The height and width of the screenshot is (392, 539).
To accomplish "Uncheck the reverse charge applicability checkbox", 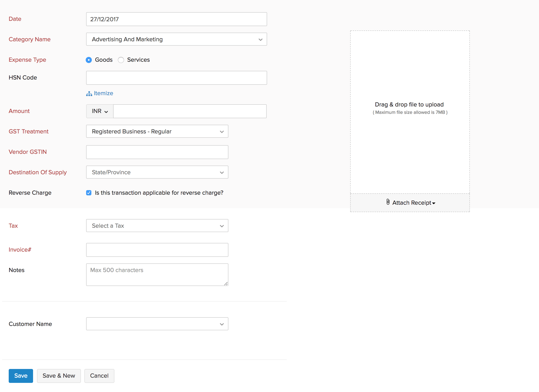I will [x=89, y=193].
